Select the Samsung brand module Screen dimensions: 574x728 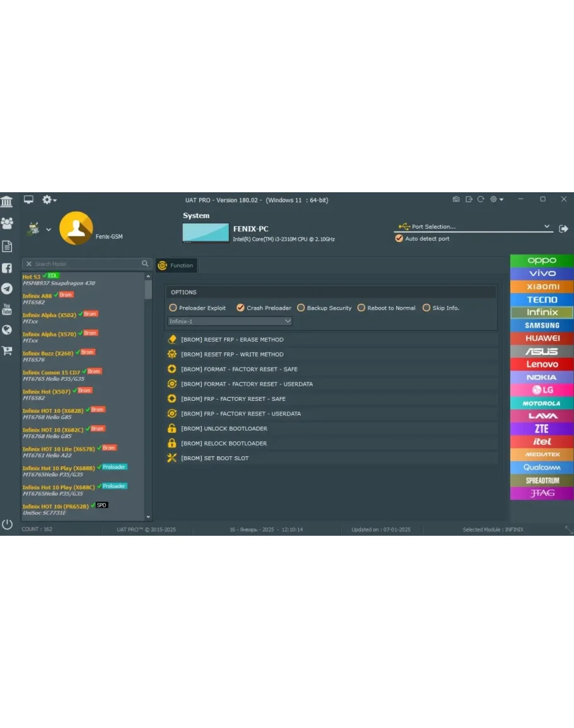(542, 325)
